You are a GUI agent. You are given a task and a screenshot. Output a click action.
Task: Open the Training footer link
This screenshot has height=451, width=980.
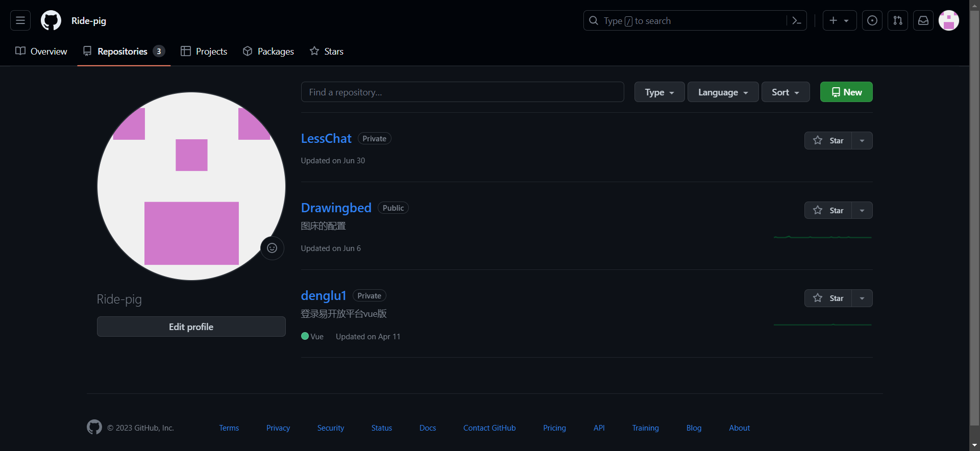(x=646, y=428)
